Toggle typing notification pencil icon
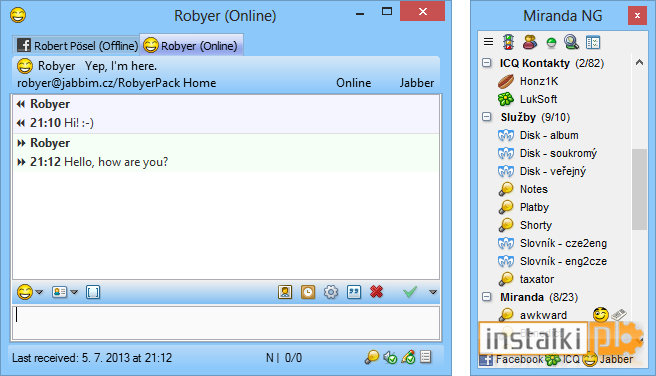This screenshot has height=376, width=656. [408, 357]
